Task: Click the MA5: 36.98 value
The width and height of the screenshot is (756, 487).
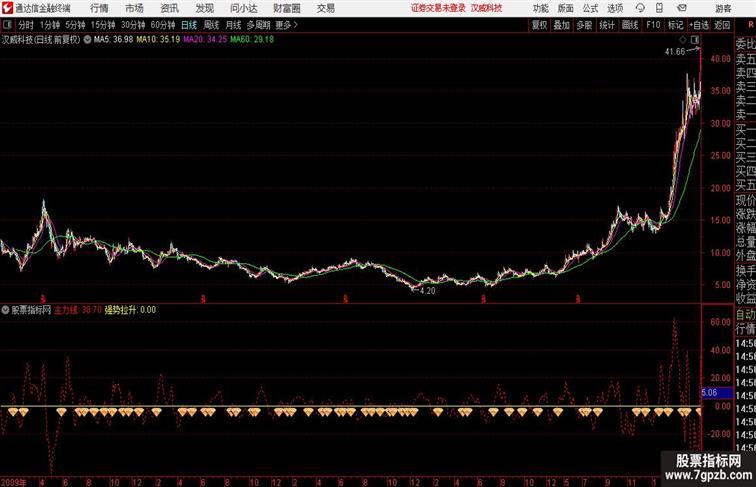Action: [113, 40]
